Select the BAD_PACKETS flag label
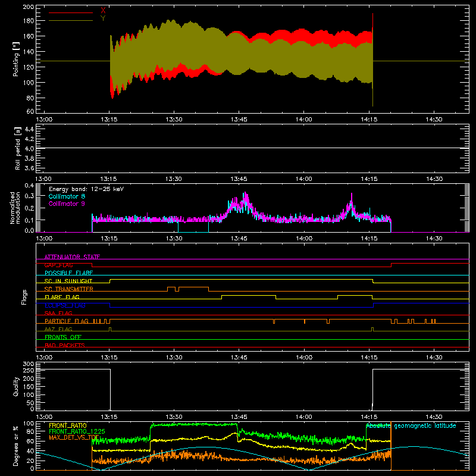The height and width of the screenshot is (476, 476). click(65, 345)
